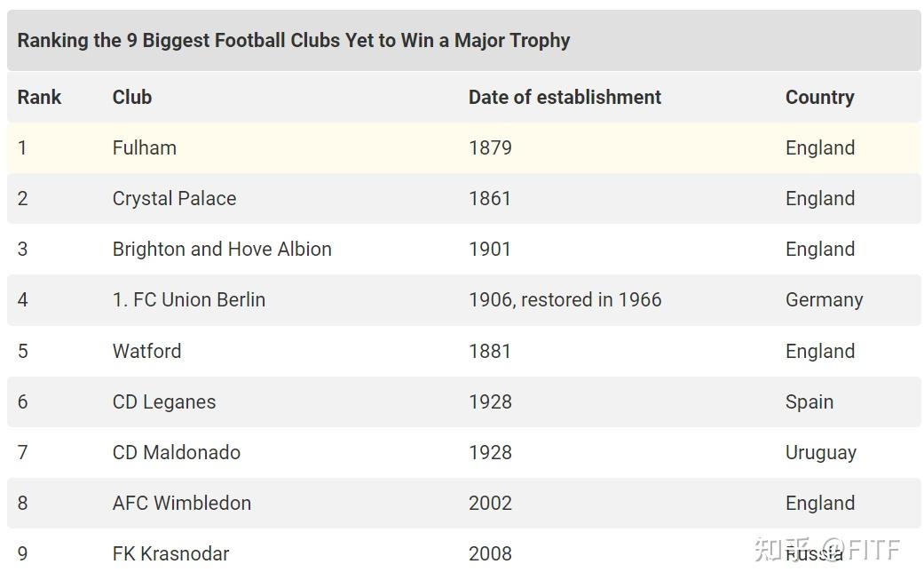Click the Watford club name
Viewport: 924px width, 588px height.
pos(146,351)
